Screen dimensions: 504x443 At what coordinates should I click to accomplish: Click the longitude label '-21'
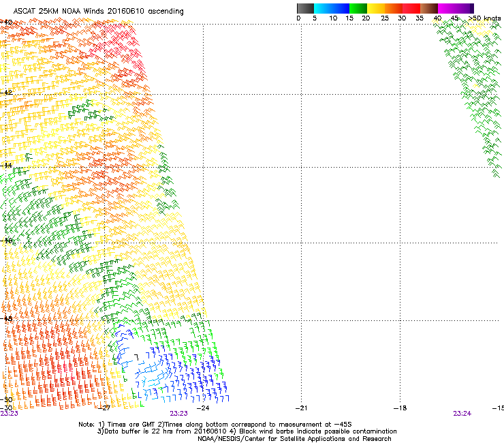301,408
